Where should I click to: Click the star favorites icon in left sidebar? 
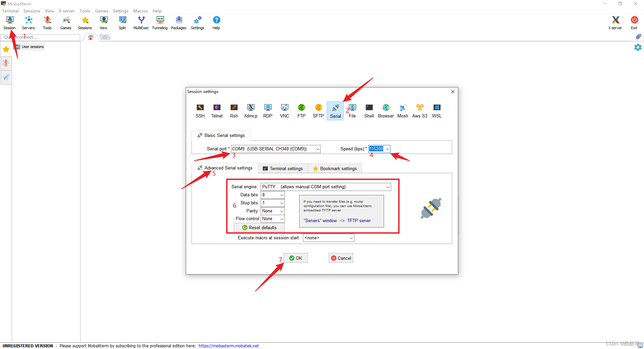[x=6, y=49]
